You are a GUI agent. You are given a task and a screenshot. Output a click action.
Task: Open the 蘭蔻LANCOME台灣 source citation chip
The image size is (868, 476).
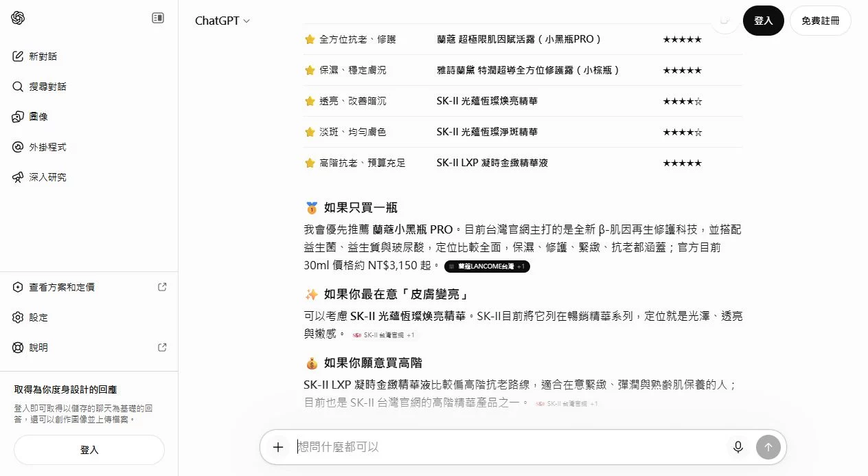pyautogui.click(x=487, y=266)
